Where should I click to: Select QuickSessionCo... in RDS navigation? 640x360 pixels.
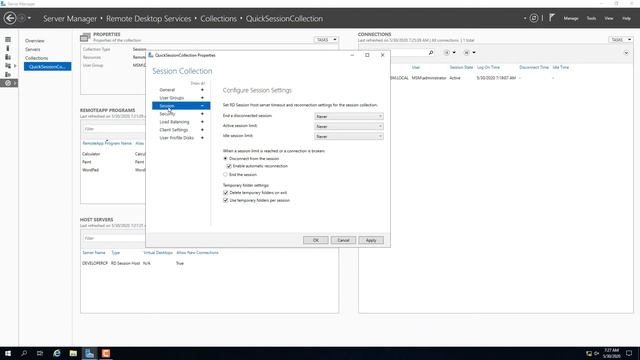[47, 67]
